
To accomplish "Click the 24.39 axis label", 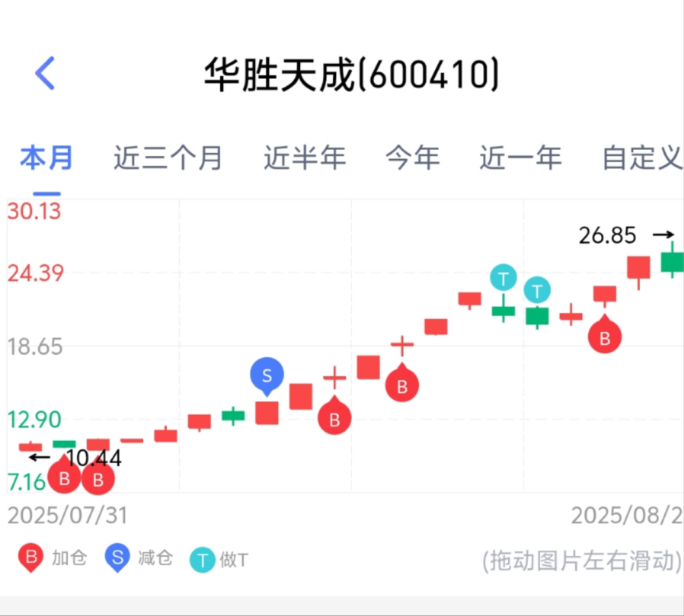I will pos(35,273).
